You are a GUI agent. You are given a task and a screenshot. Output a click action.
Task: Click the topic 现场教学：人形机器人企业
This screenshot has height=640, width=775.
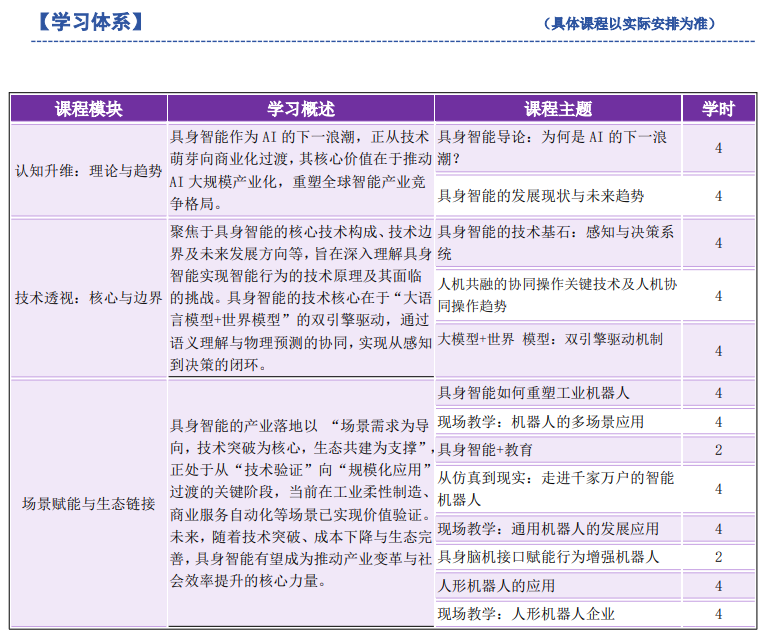click(526, 613)
